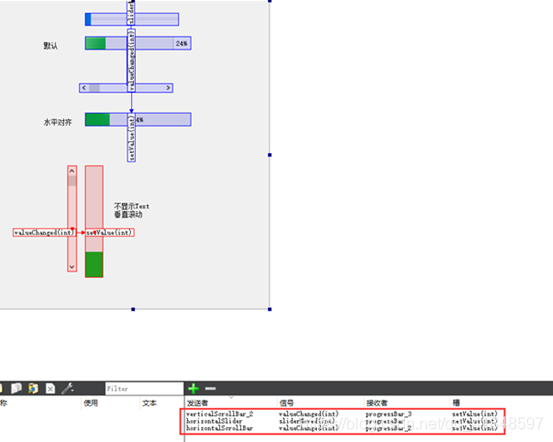This screenshot has height=442, width=553.
Task: Click valueChanged(int) cell in verticalScrollBar_2 row
Action: [309, 414]
